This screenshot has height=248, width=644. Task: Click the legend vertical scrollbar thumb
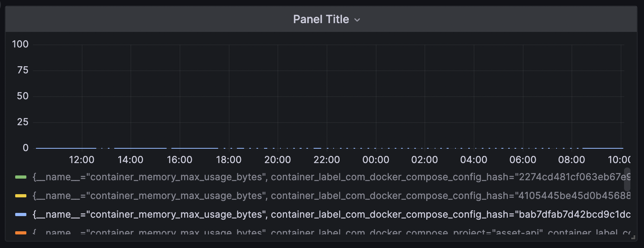pos(627,179)
